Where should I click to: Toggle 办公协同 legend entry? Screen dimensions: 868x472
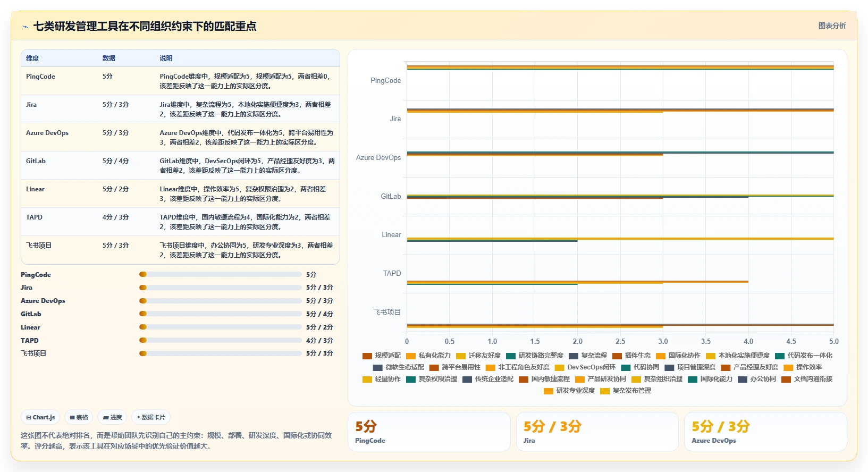coord(757,379)
